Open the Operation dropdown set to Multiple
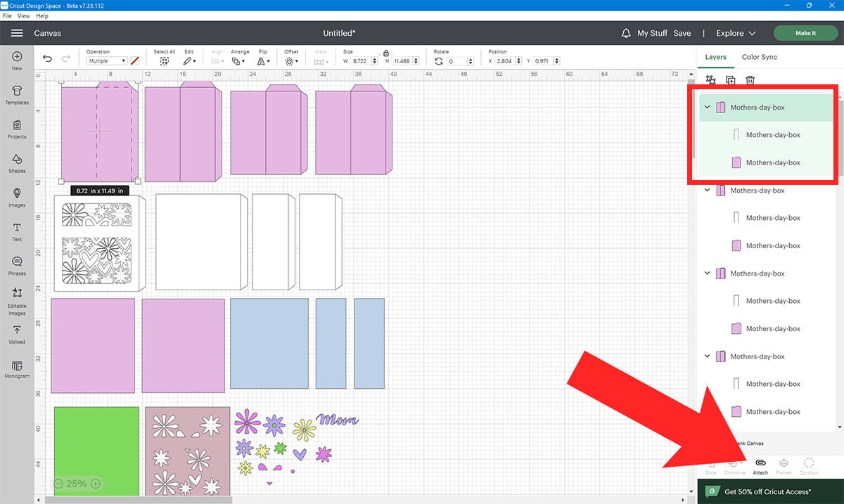The image size is (844, 504). [106, 61]
